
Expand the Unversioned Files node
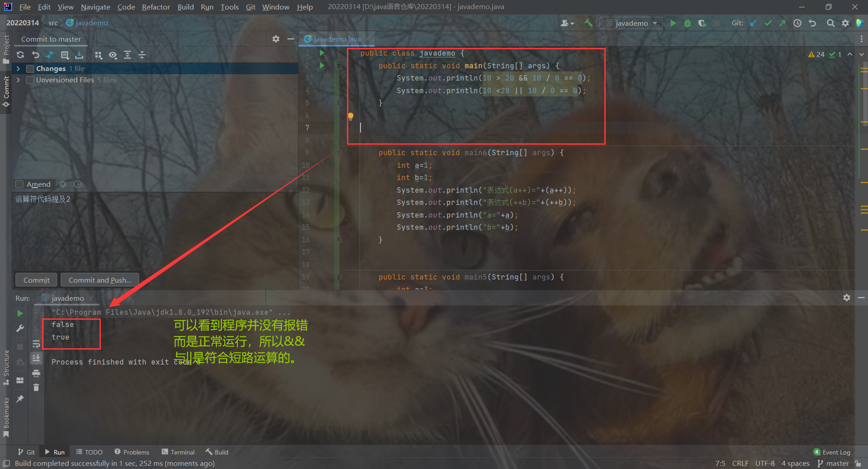(x=18, y=80)
